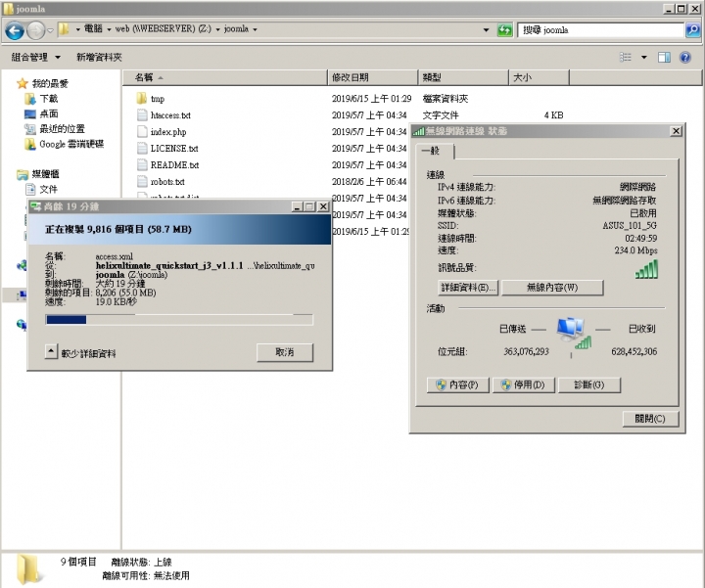Click 停用(D) button with shield
The image size is (705, 588).
[x=524, y=384]
